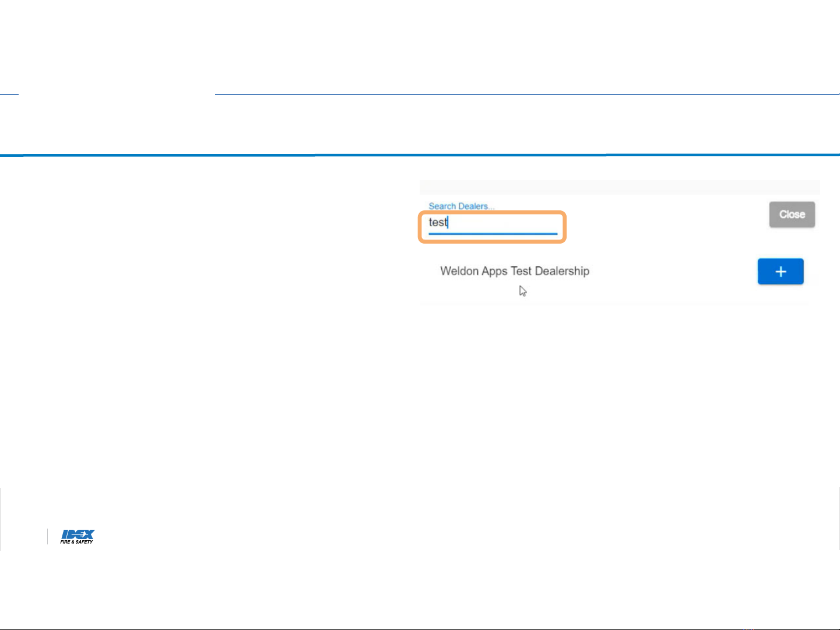Add Weldon Apps Test Dealership with plus
840x630 pixels.
tap(780, 272)
